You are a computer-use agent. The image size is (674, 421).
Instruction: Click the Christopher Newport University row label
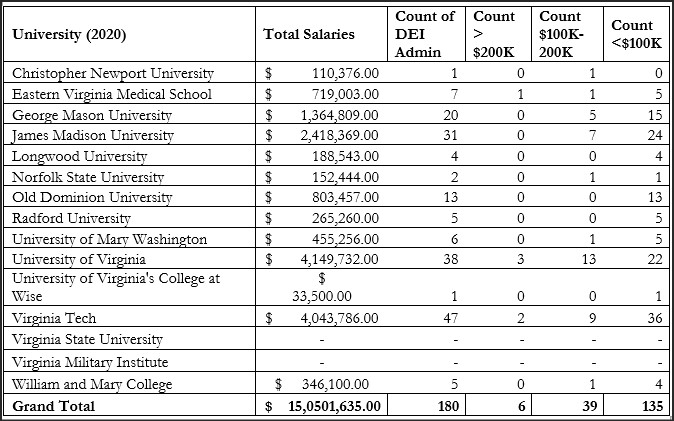point(112,73)
